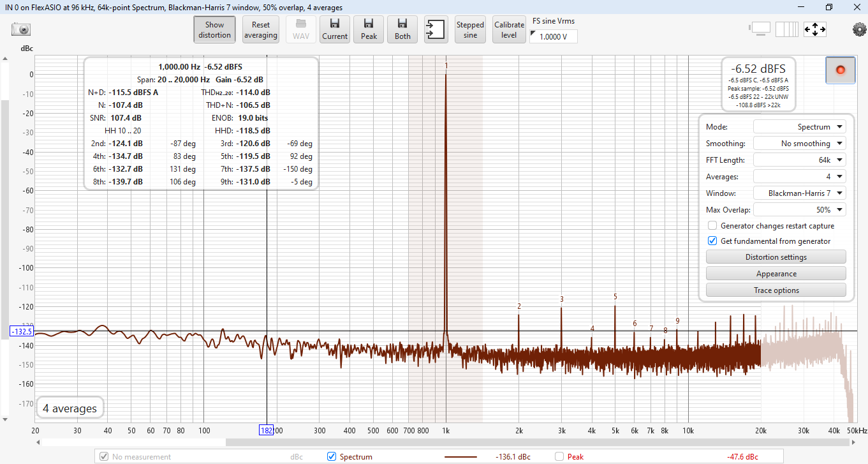Click fundamental marker 1 on graph
Image resolution: width=868 pixels, height=464 pixels.
pyautogui.click(x=446, y=66)
